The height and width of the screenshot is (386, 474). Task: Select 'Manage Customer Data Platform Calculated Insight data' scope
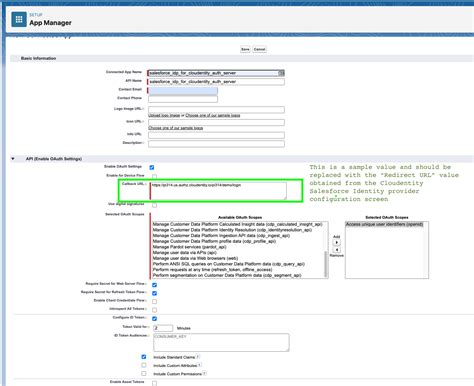coord(237,224)
